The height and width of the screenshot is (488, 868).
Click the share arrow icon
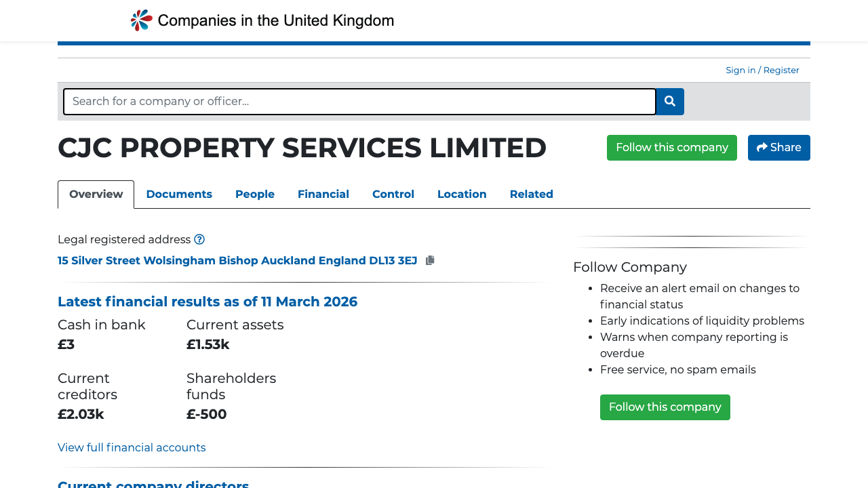pyautogui.click(x=762, y=147)
